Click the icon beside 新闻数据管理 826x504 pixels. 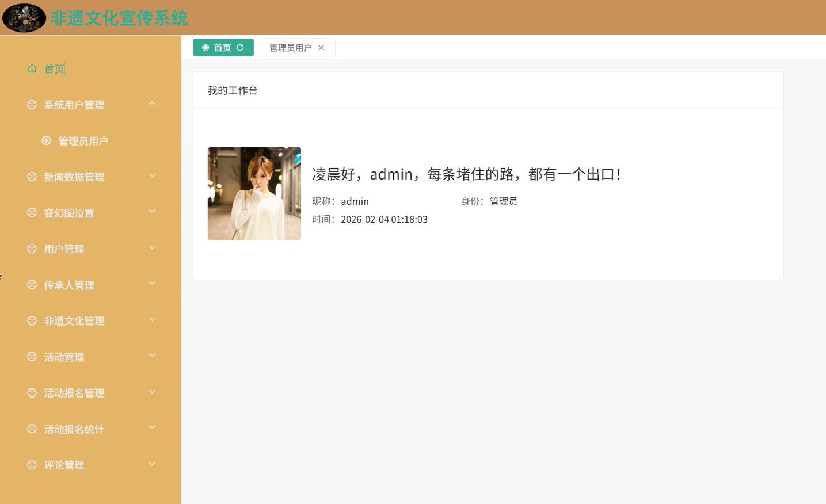tap(32, 177)
